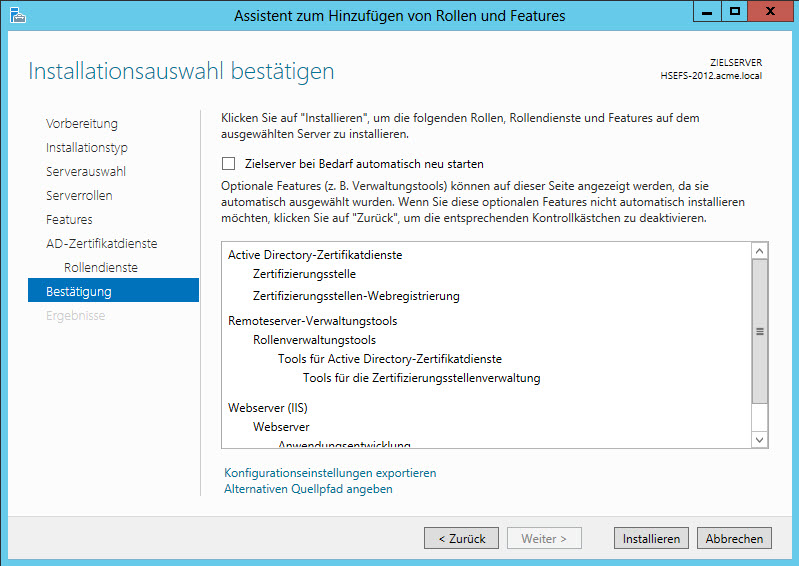Go to the Vorbereitung step
799x566 pixels.
[x=82, y=124]
